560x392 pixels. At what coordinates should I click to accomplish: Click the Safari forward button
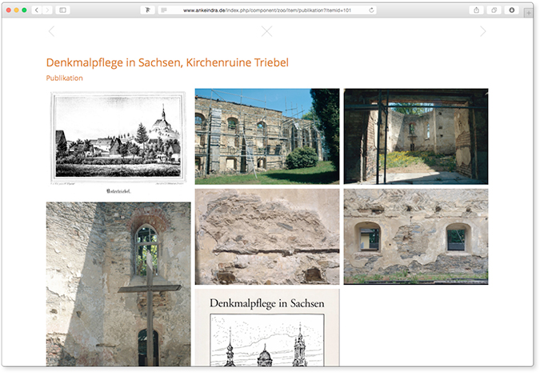tap(46, 10)
